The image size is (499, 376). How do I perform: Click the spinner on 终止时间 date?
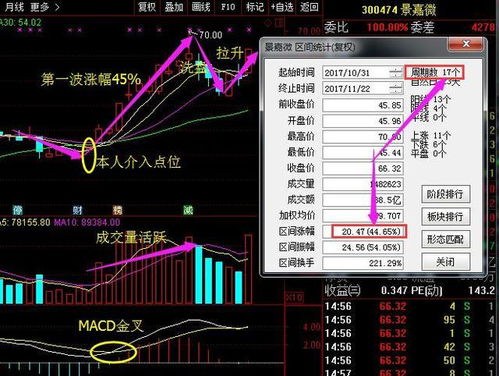(x=396, y=89)
